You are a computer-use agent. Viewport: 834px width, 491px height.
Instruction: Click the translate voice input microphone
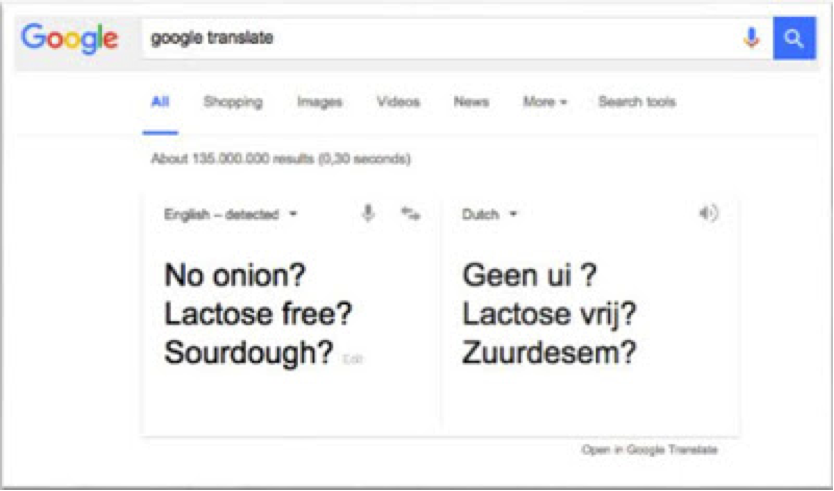coord(368,213)
